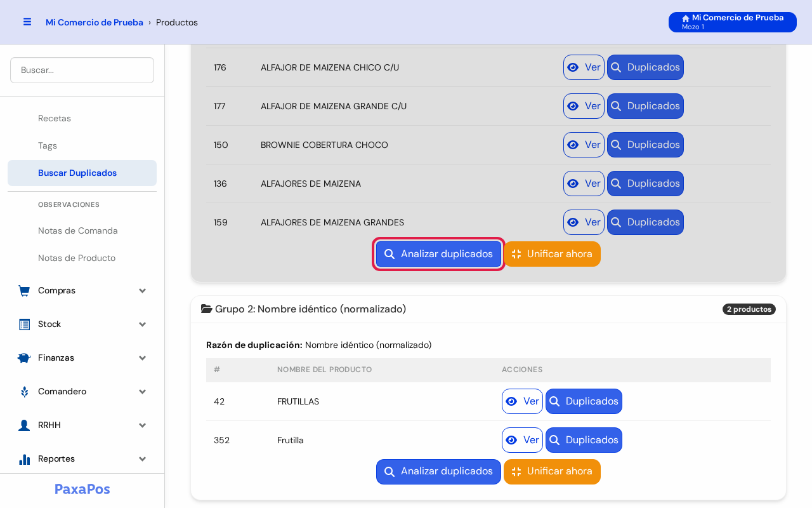
Task: Open the Finanzas piggy bank icon
Action: tap(24, 358)
